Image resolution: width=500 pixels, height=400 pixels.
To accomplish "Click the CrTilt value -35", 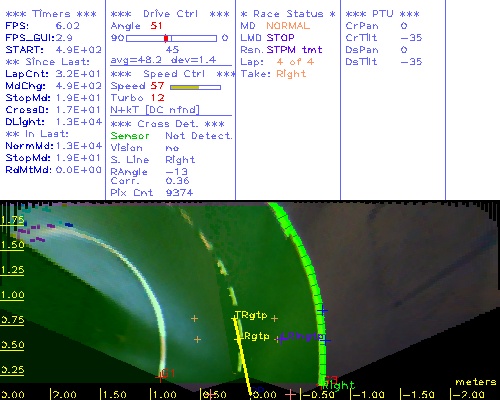I will tap(411, 38).
